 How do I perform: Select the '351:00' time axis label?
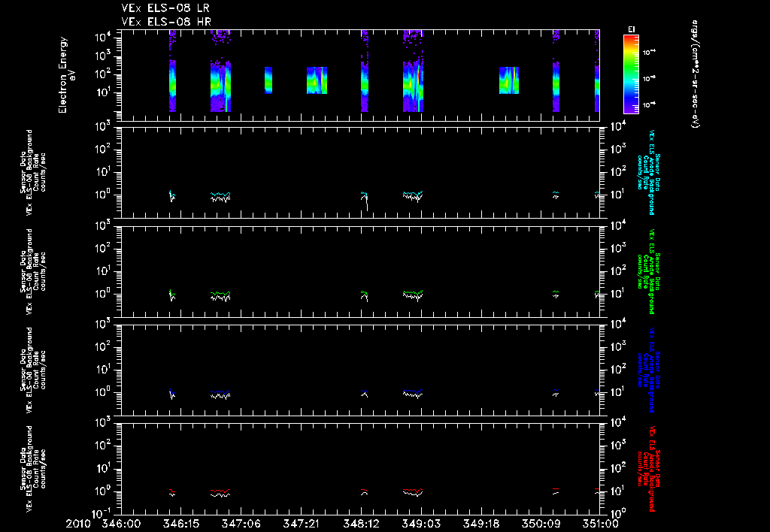coord(599,524)
